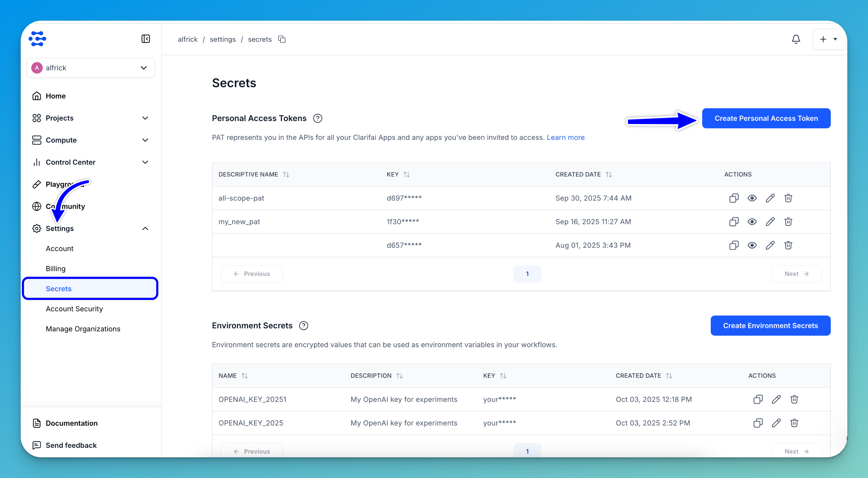Open the plus create dropdown menu

point(829,39)
